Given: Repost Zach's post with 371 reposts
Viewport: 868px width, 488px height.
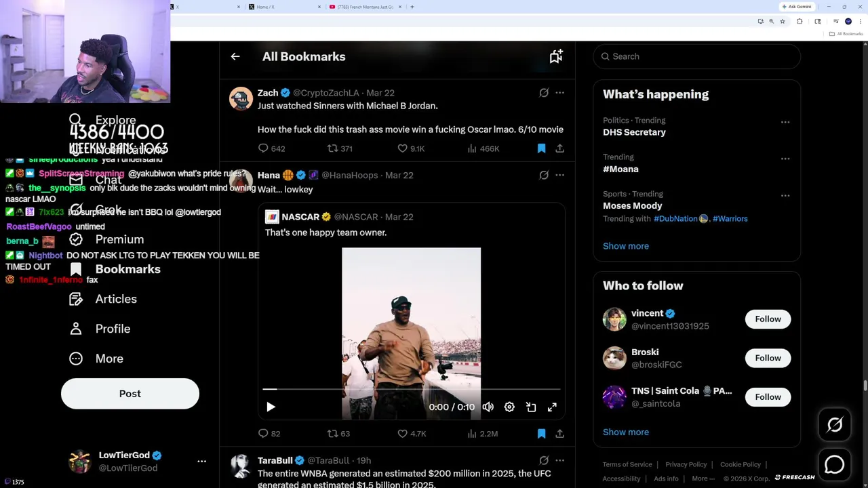Looking at the screenshot, I should click(x=332, y=148).
